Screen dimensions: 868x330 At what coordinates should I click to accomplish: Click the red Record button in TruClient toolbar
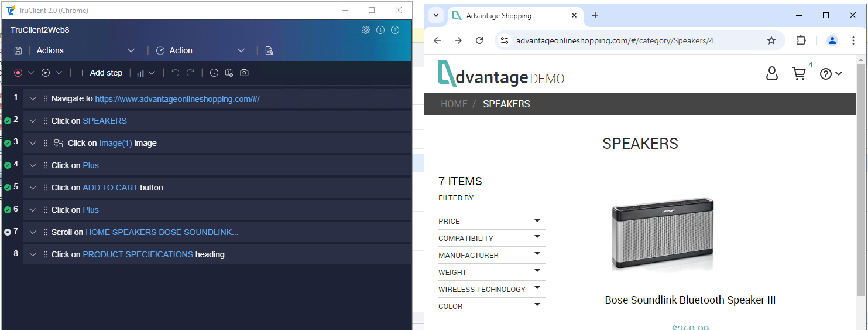(x=18, y=73)
